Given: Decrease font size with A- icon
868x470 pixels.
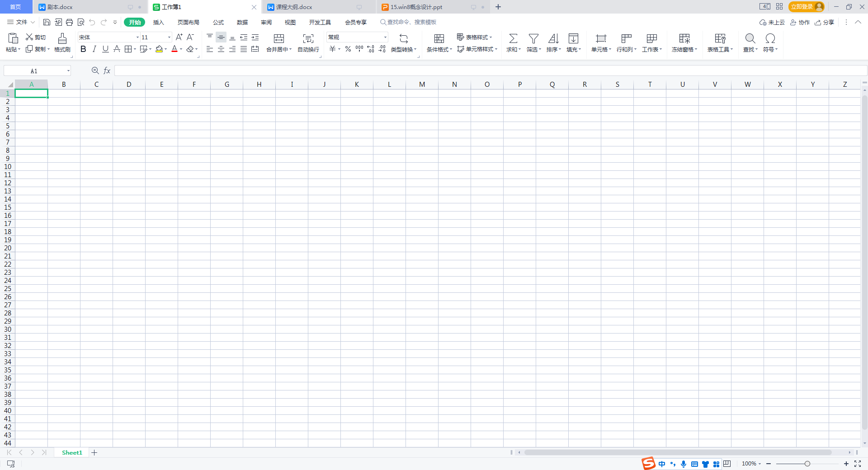Looking at the screenshot, I should click(190, 37).
